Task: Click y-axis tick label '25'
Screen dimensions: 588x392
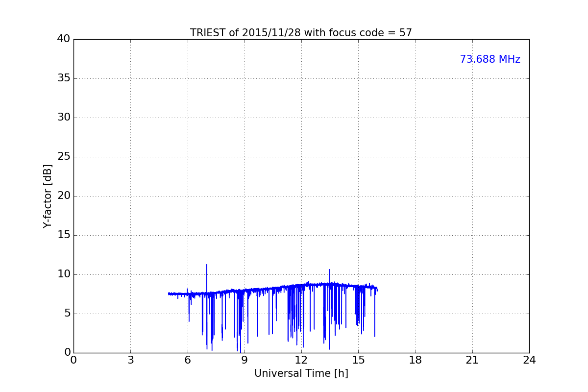Action: coord(64,157)
